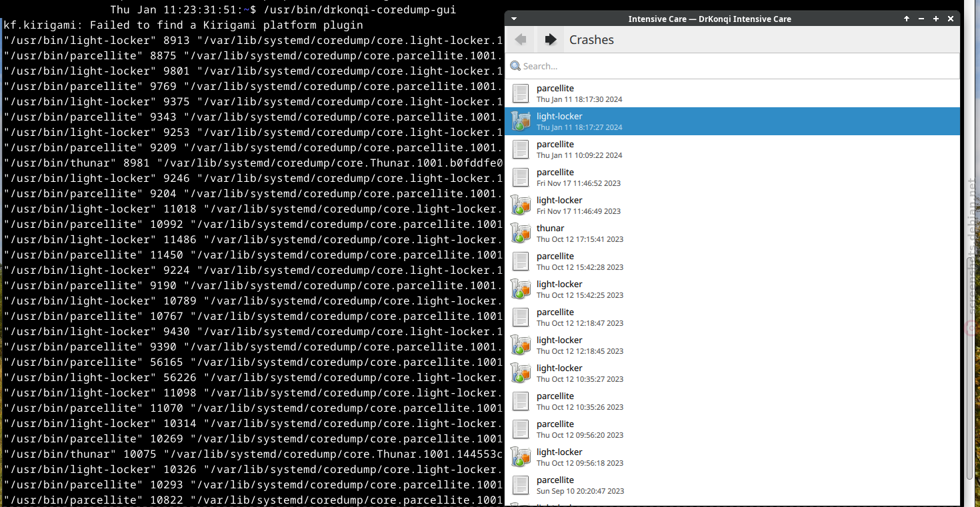Click the document icon of parcellite 18:17:30 crash
This screenshot has height=507, width=980.
tap(521, 93)
